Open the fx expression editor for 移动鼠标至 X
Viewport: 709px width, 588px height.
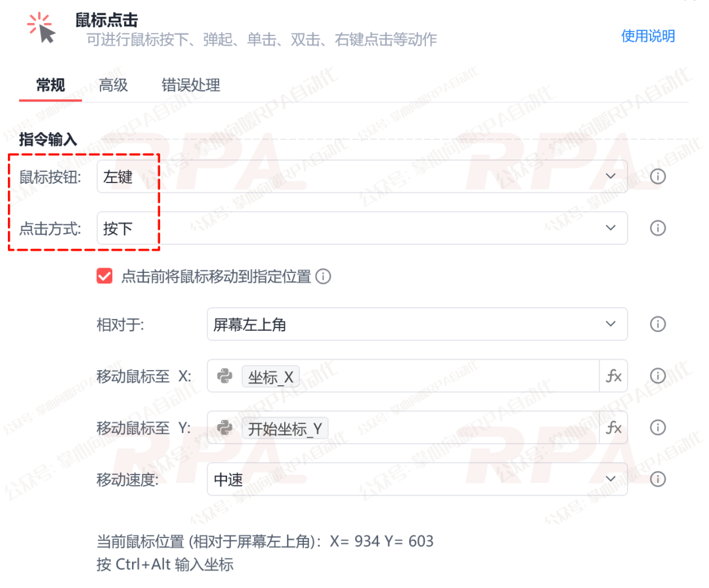point(614,375)
